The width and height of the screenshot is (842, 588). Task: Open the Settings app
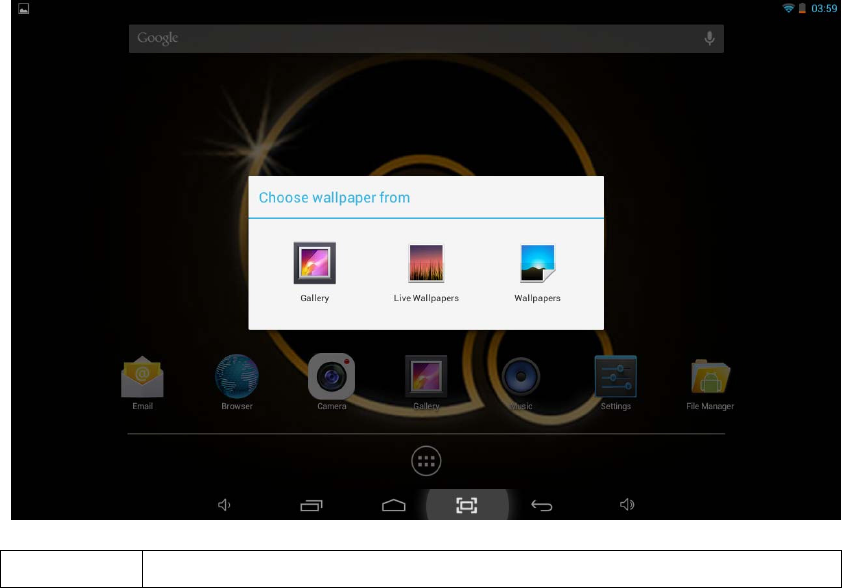pyautogui.click(x=615, y=382)
